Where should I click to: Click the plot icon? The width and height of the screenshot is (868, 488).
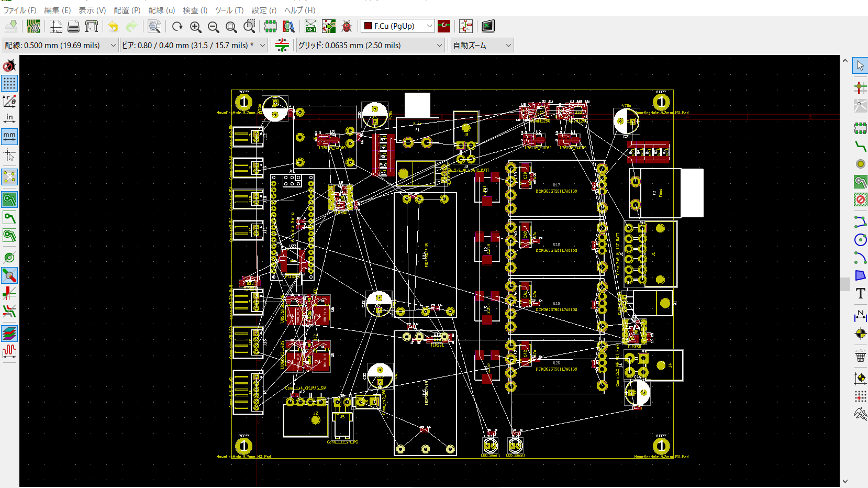click(x=92, y=26)
